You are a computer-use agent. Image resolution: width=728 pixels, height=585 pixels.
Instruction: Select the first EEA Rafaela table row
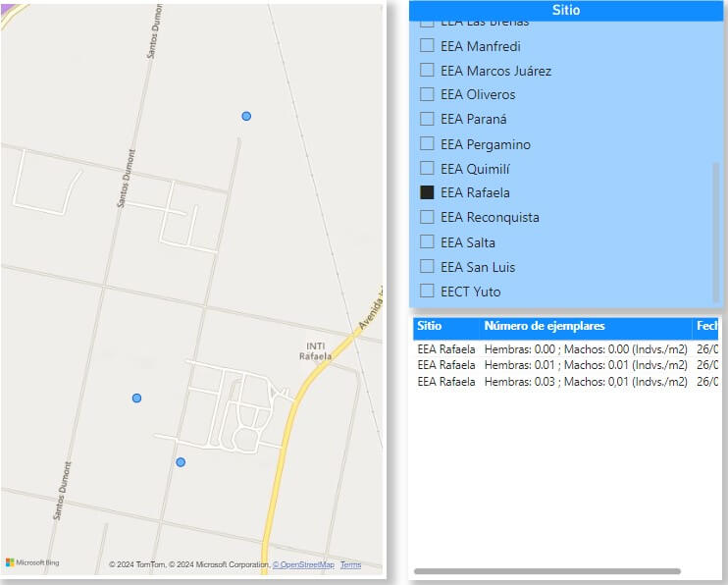coord(446,349)
